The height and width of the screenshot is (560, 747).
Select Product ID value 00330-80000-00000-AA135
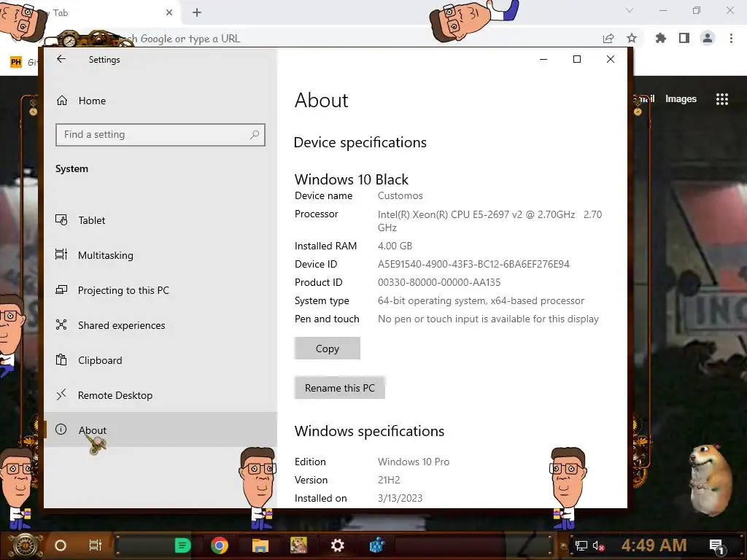point(439,282)
